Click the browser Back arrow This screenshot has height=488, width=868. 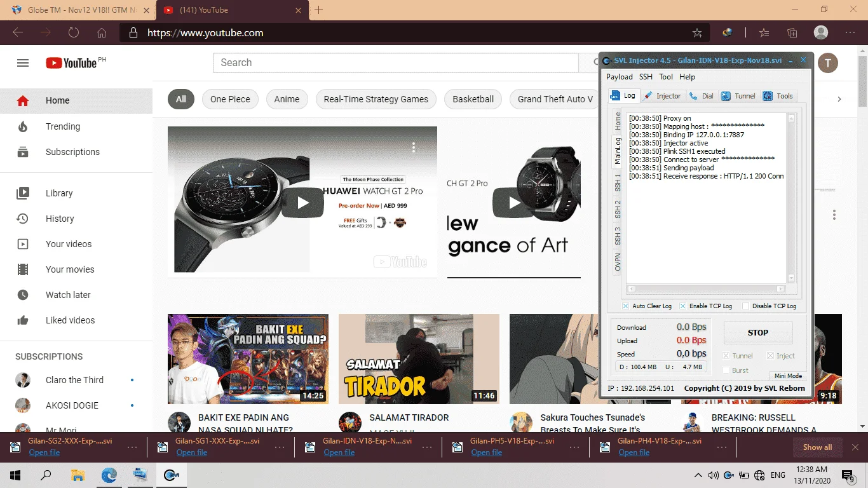point(18,33)
